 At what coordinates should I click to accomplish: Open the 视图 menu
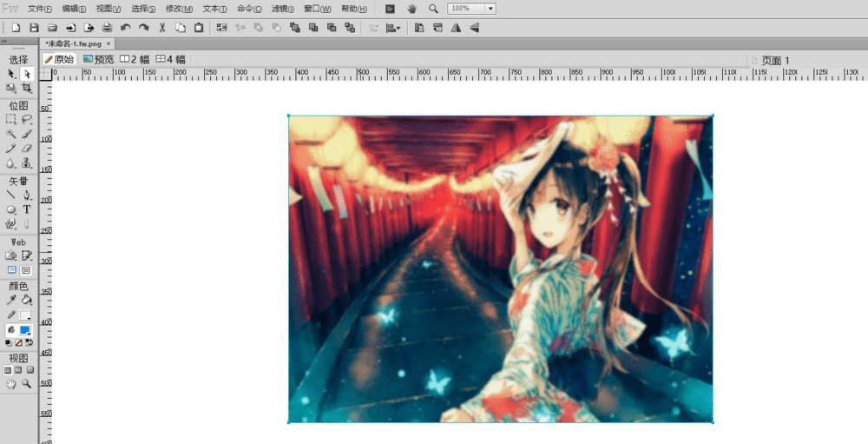click(x=108, y=9)
